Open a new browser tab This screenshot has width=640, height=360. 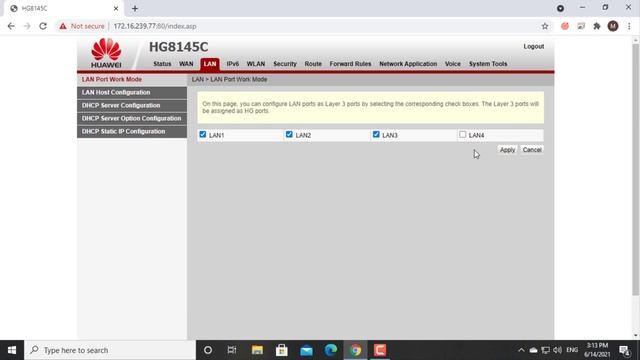(135, 8)
